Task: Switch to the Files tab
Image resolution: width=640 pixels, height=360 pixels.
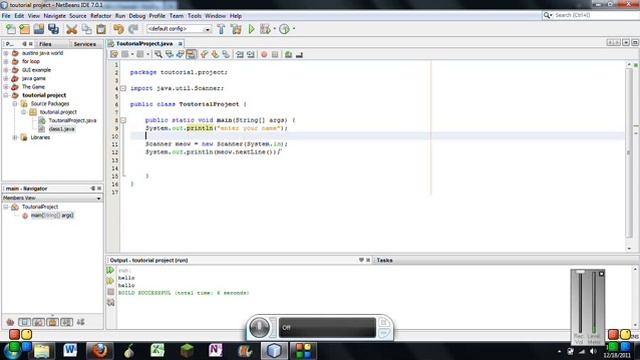Action: coord(45,44)
